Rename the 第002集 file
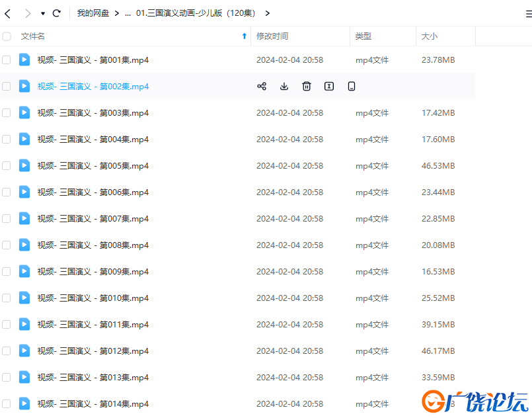Screen dimensions: 532x418 tap(328, 86)
